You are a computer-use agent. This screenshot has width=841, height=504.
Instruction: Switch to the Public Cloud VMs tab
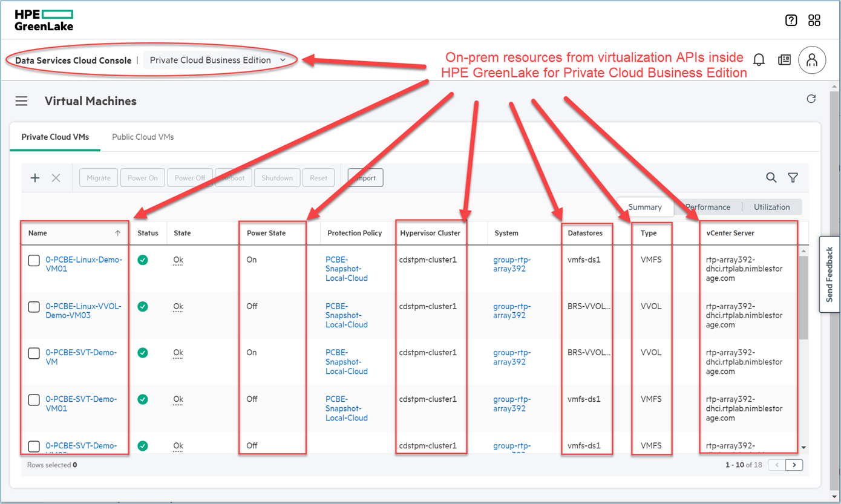coord(143,137)
